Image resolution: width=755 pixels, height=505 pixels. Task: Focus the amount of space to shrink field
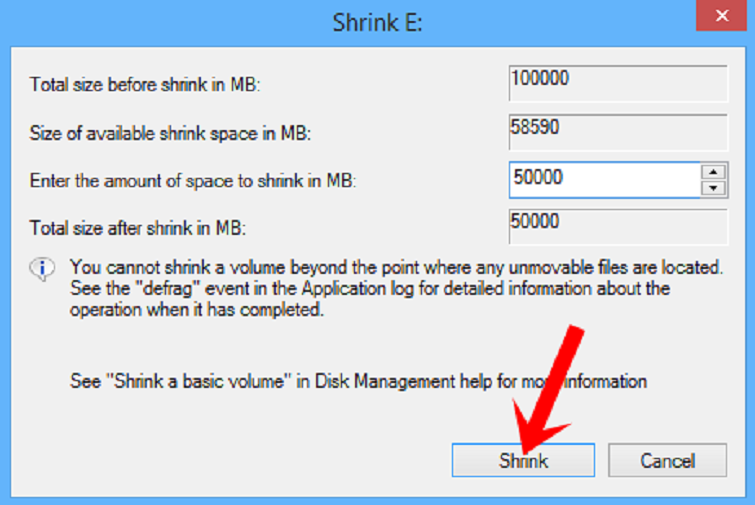click(x=602, y=180)
